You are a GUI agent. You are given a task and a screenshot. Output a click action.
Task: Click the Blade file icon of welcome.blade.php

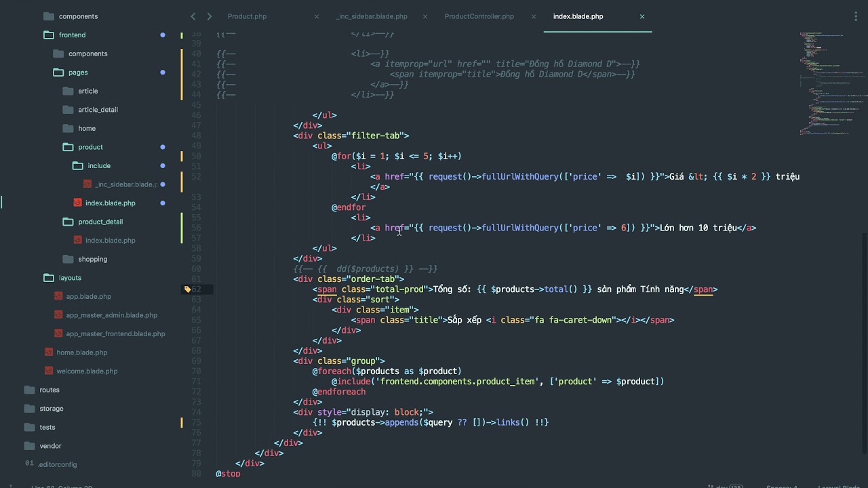(49, 371)
